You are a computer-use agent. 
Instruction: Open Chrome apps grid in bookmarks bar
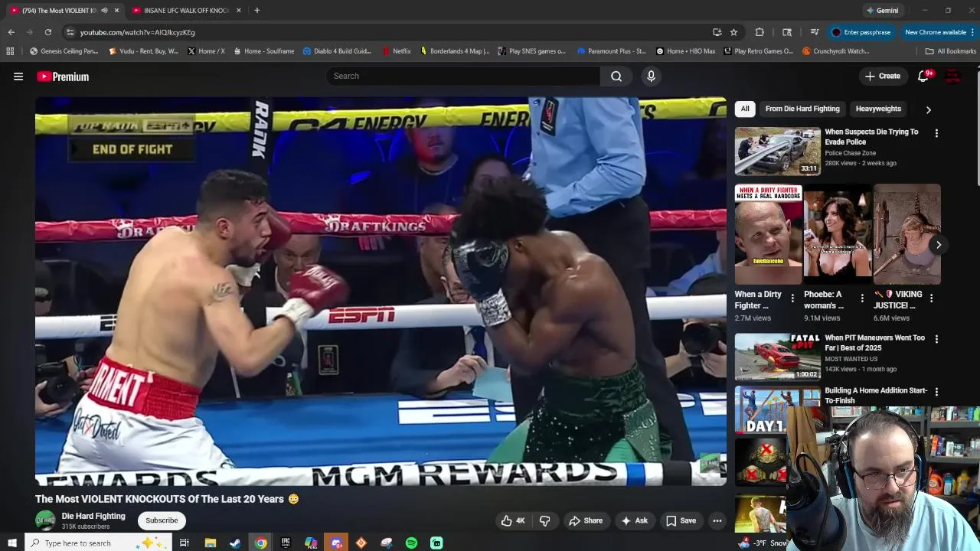[x=10, y=51]
